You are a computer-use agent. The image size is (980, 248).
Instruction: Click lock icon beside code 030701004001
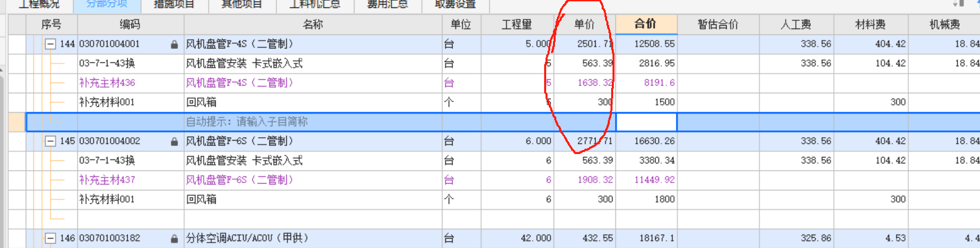pyautogui.click(x=175, y=45)
